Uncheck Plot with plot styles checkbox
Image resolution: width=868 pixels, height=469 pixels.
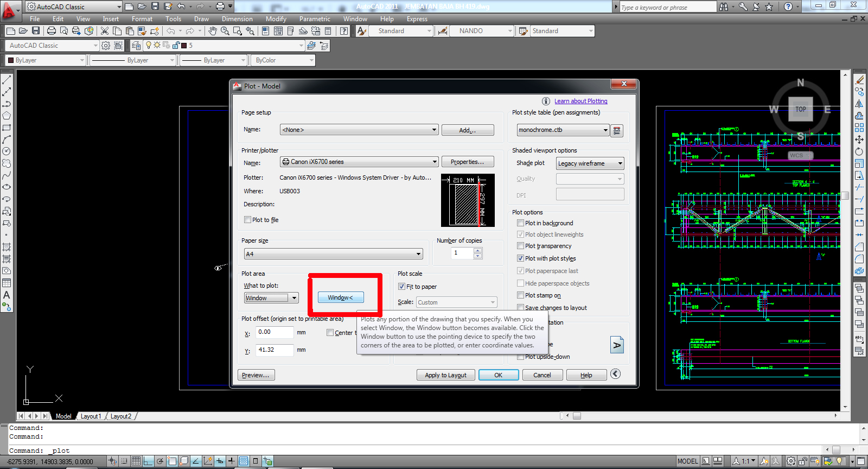520,258
